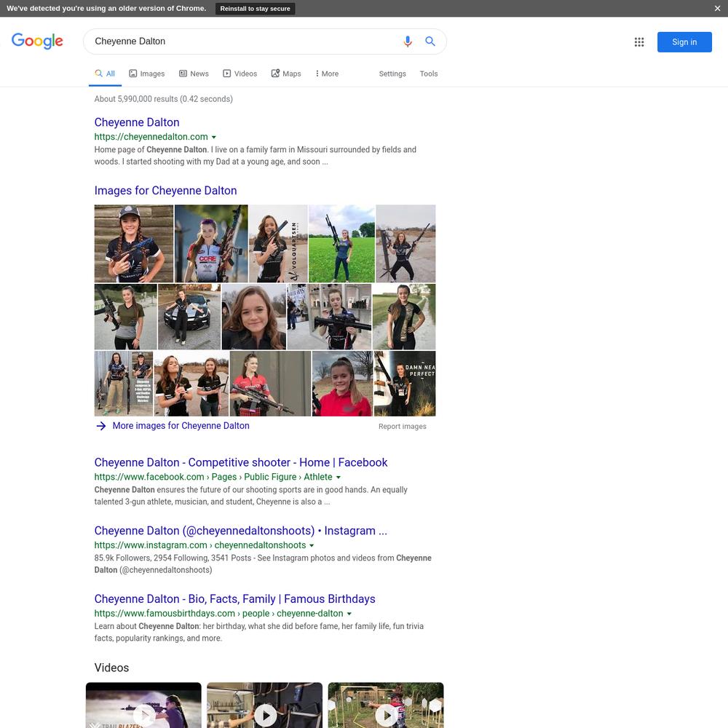Click the blue magnifier search button
This screenshot has width=728, height=728.
pyautogui.click(x=430, y=41)
